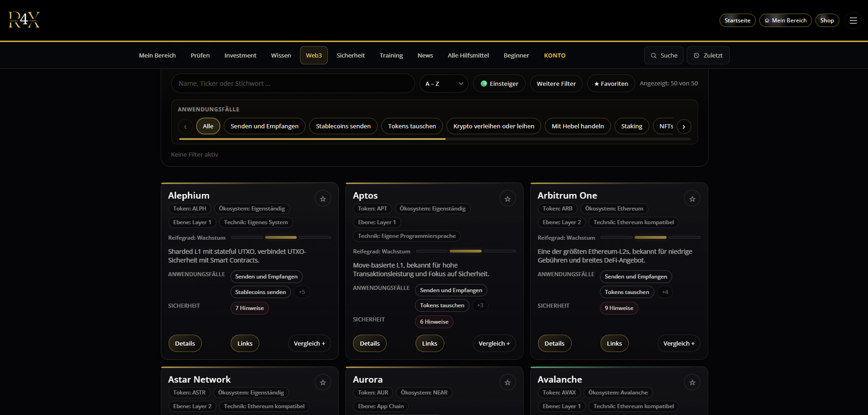Open the Beginner nav tab
The width and height of the screenshot is (868, 415).
point(516,55)
